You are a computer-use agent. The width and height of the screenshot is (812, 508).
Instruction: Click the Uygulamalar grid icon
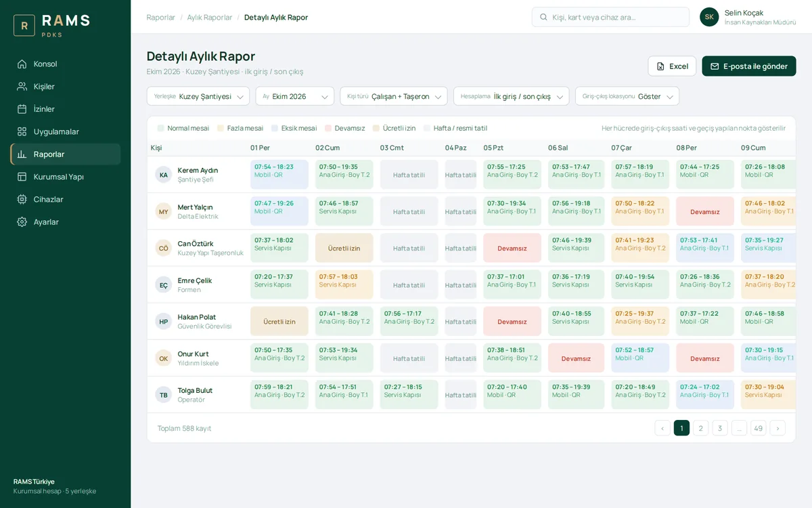tap(22, 131)
